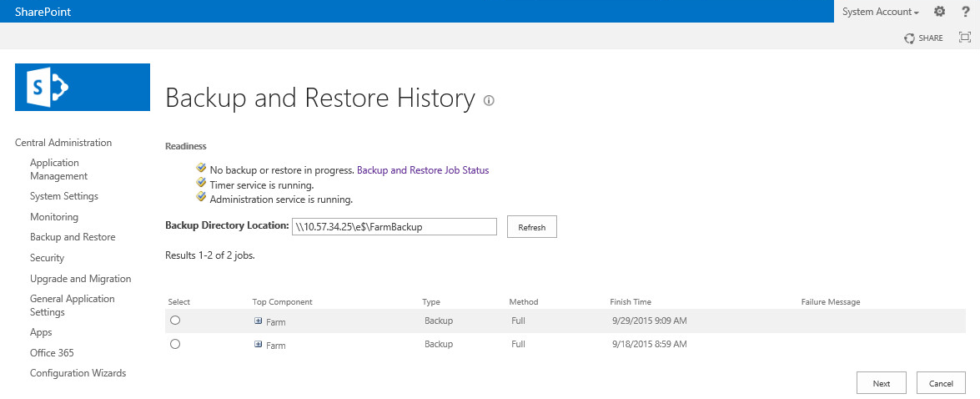Click the Cancel button
980x399 pixels.
point(942,383)
